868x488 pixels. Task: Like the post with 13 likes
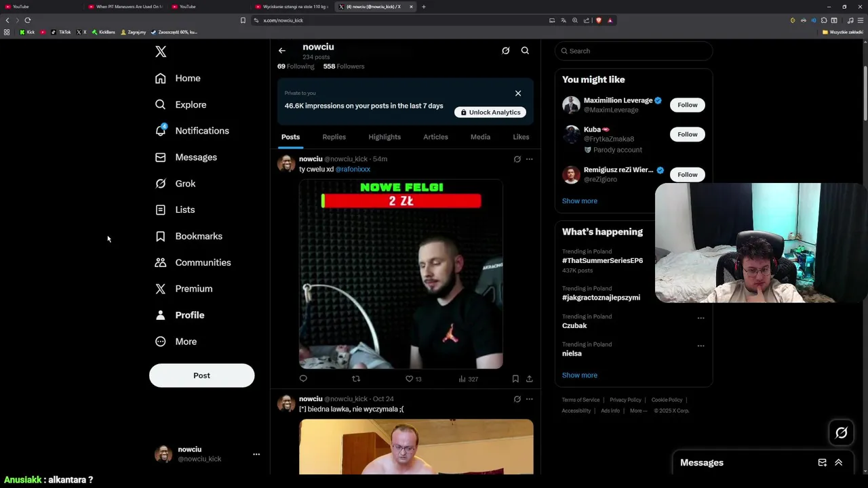point(413,379)
